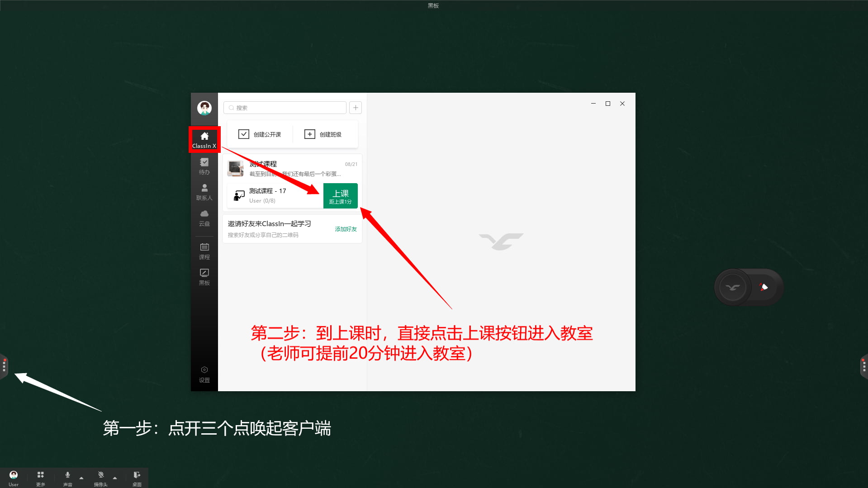Click the 黑板 title at top of screen
The image size is (868, 488).
433,5
